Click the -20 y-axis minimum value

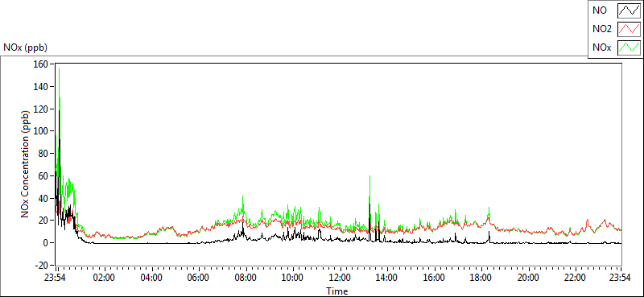tap(43, 265)
